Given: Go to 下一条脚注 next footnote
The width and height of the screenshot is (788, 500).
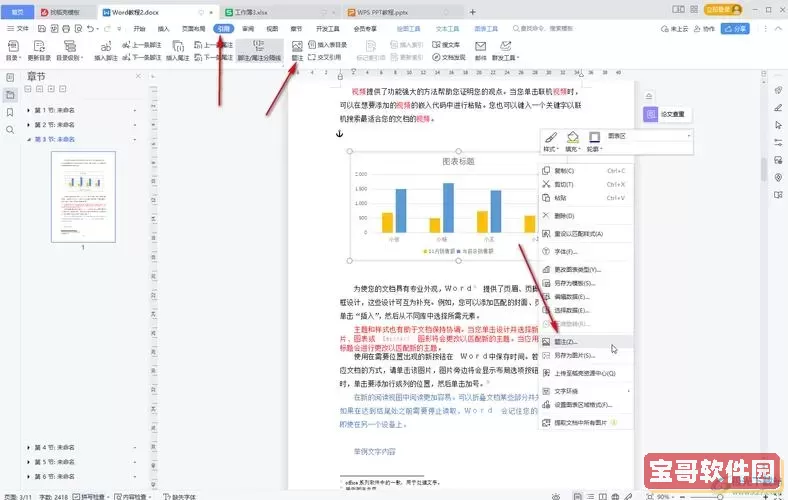Looking at the screenshot, I should point(142,58).
